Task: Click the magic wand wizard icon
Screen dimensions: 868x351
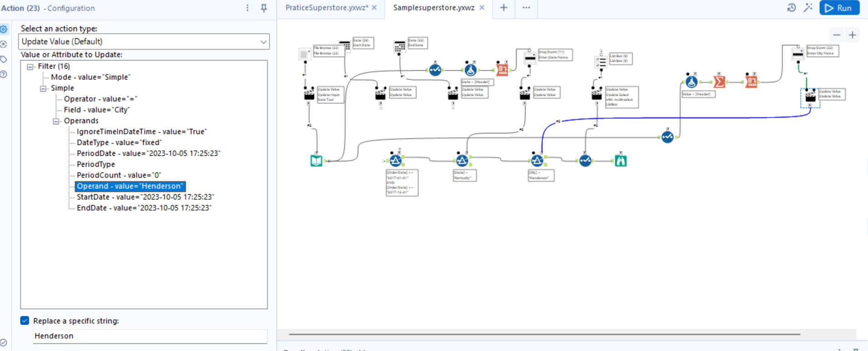Action: click(x=808, y=8)
